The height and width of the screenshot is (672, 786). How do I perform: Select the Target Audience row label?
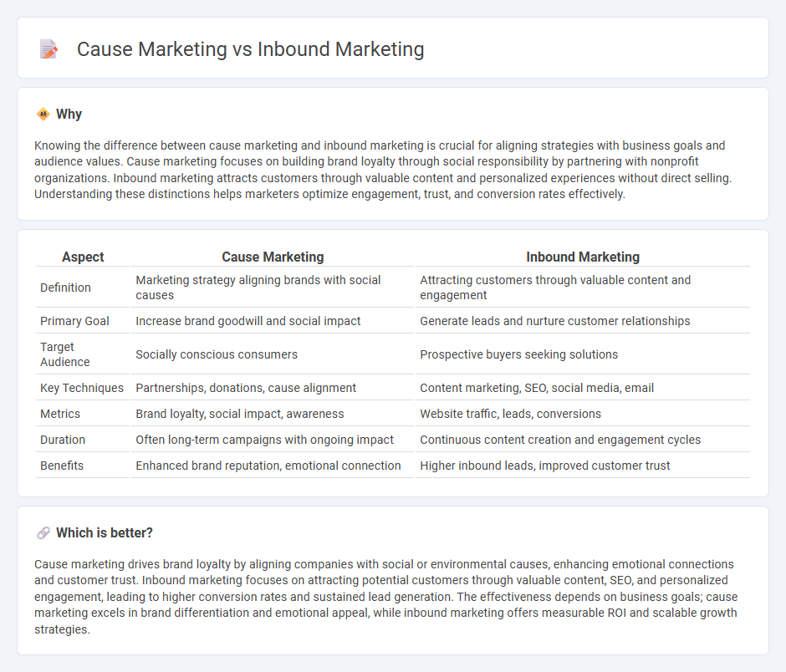coord(65,354)
